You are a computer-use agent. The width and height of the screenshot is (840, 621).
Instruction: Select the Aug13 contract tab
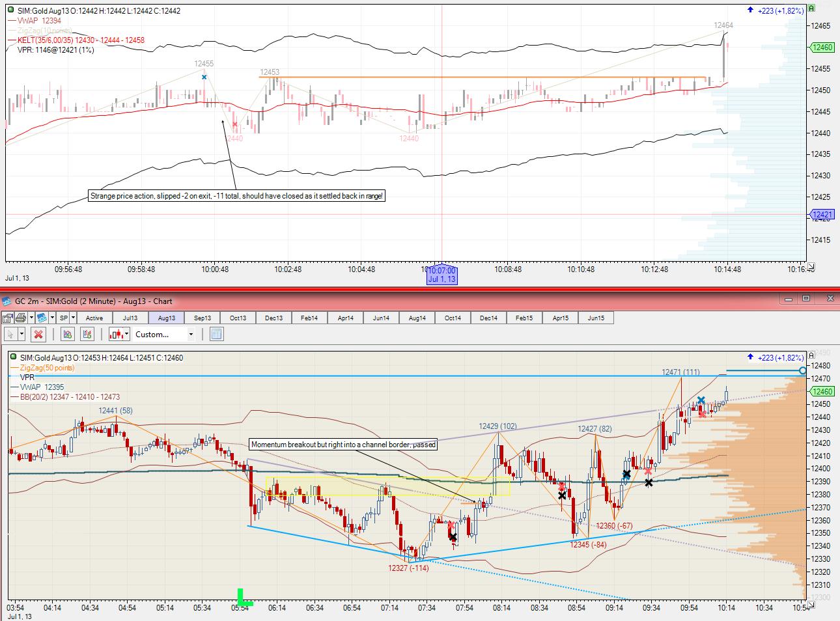[x=166, y=318]
